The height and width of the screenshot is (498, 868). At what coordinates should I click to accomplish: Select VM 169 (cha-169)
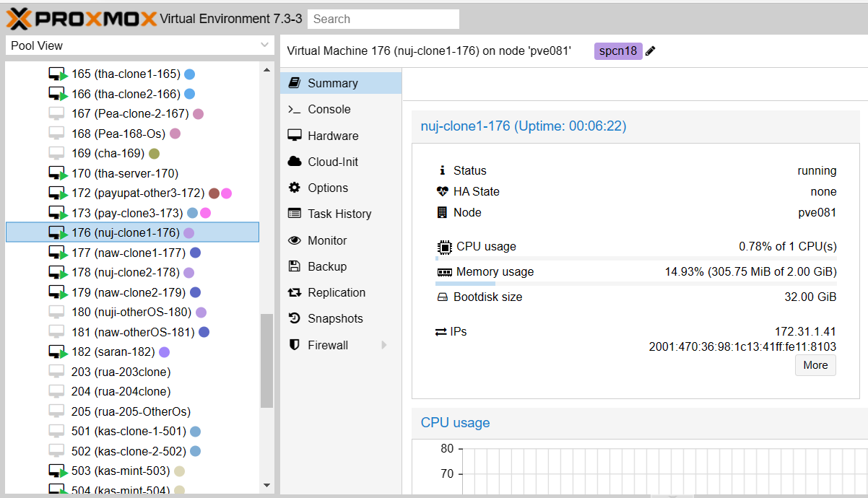132,153
